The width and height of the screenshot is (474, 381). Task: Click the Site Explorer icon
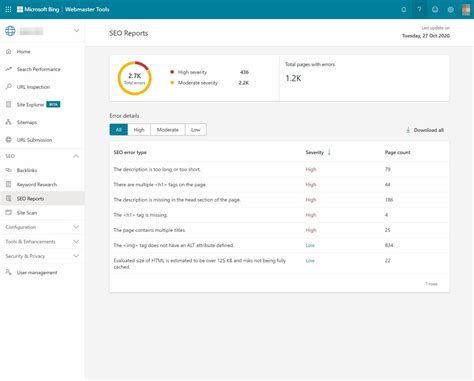[x=9, y=104]
